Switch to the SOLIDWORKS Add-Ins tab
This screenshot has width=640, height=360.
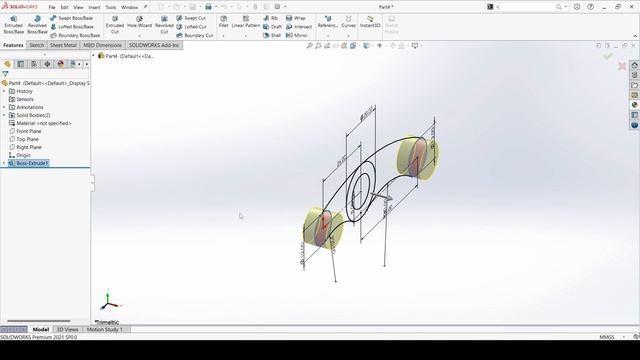153,45
